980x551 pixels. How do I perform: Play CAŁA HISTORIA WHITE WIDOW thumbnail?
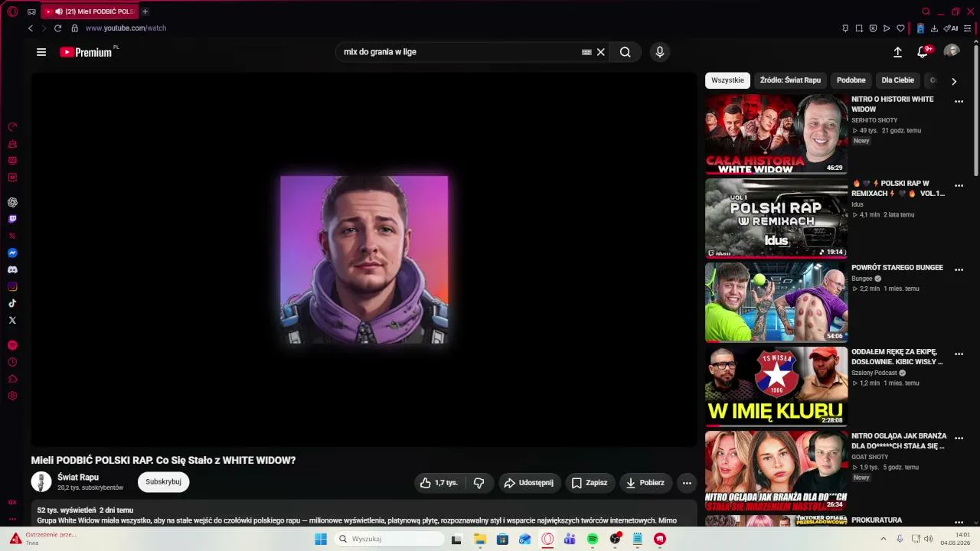(776, 135)
